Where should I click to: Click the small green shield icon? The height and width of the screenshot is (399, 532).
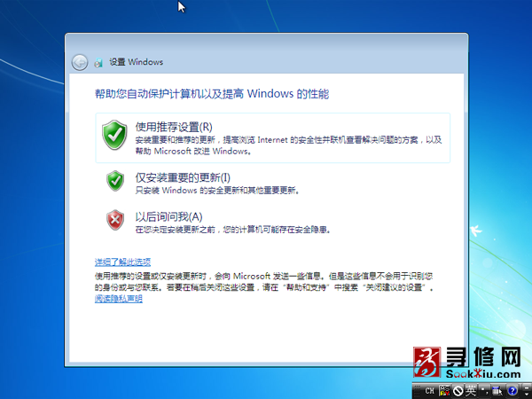click(115, 181)
